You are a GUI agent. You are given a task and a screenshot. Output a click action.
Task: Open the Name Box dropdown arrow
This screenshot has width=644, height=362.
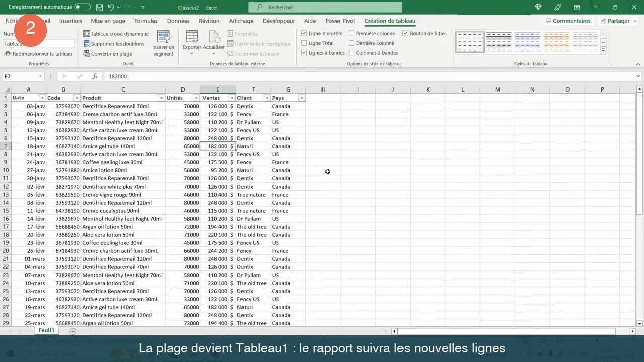(40, 76)
